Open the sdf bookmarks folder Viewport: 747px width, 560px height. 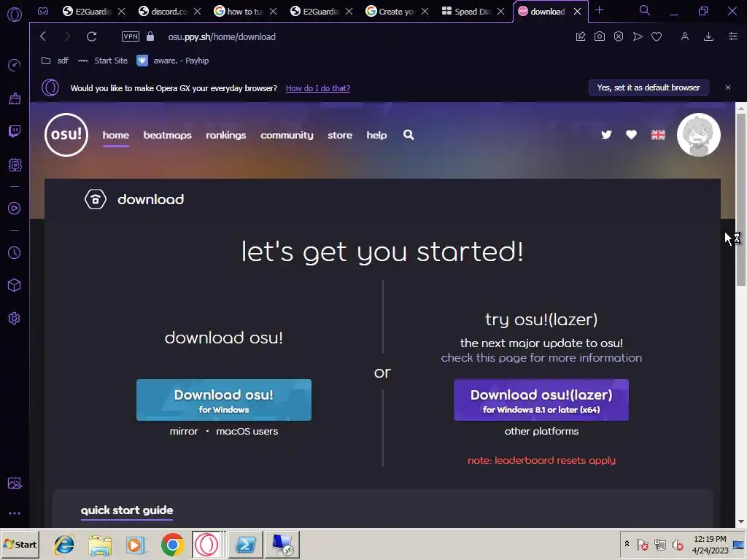click(54, 61)
